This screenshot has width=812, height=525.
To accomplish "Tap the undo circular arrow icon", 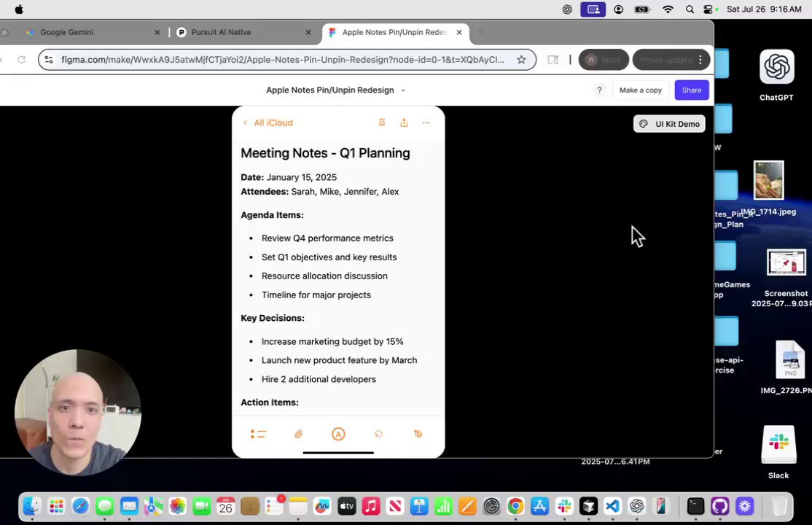I will [378, 435].
